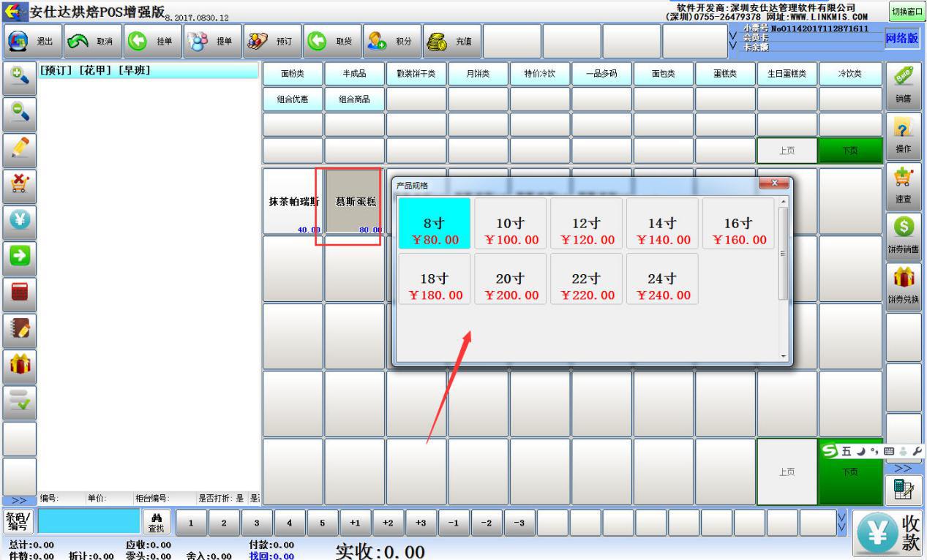This screenshot has height=560, width=927.
Task: Expand the left sidebar double-arrow button
Action: point(19,500)
